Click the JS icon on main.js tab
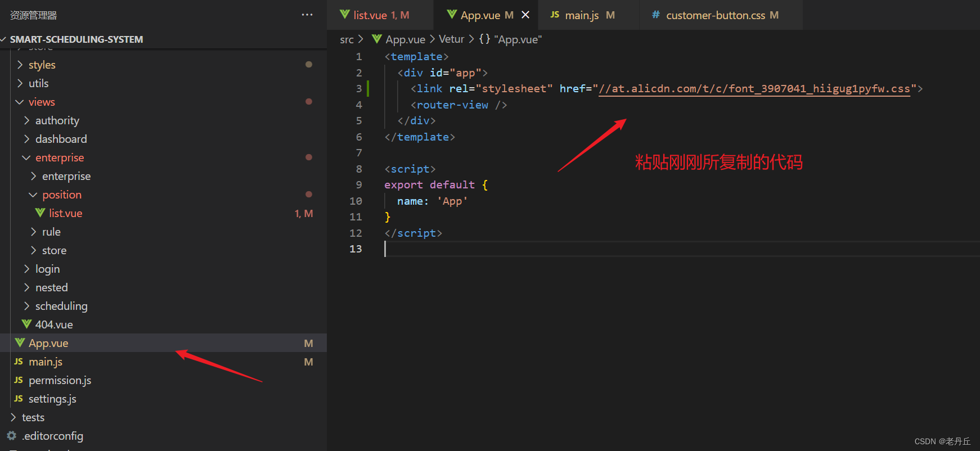 (x=555, y=15)
